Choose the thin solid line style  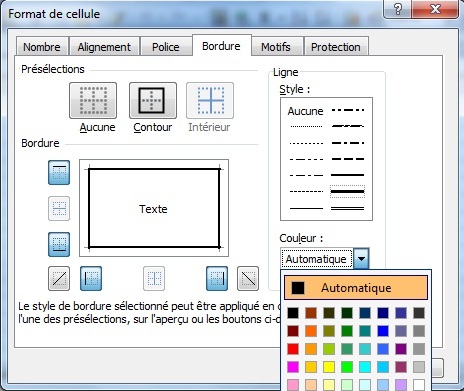coord(306,208)
